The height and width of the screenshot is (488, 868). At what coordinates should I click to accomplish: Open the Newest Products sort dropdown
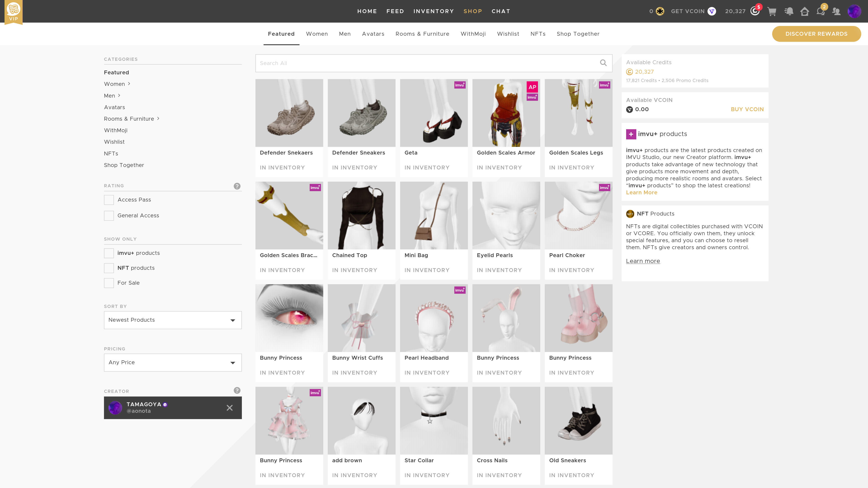pos(172,320)
